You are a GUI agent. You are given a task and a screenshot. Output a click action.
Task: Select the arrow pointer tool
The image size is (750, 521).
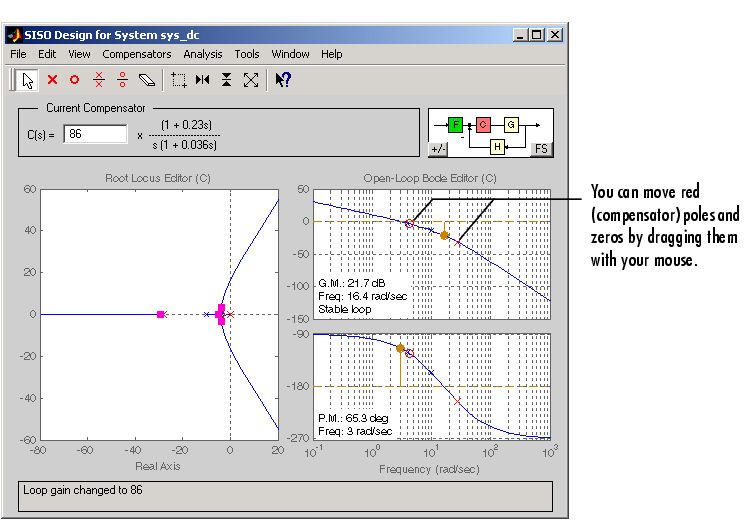click(x=28, y=79)
